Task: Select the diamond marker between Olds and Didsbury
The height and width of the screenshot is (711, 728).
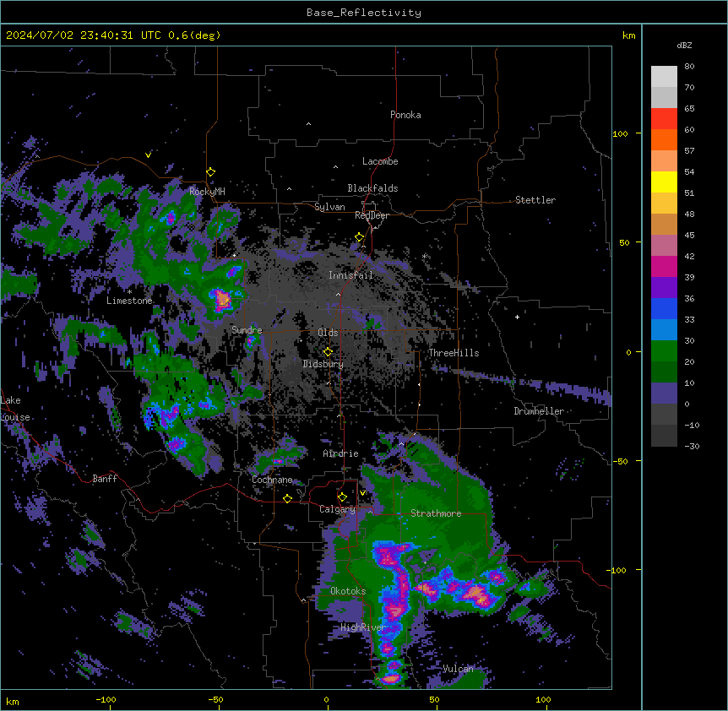Action: click(329, 351)
